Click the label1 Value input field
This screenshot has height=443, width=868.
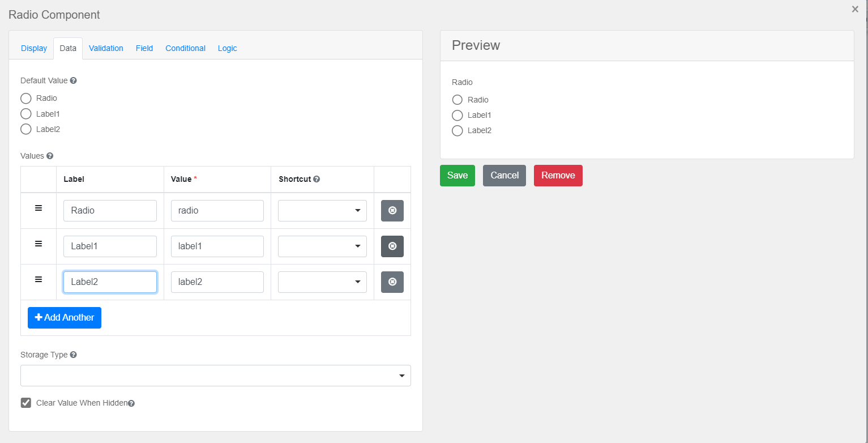coord(217,246)
